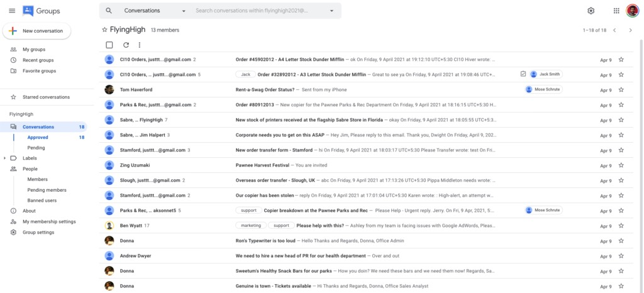Open the main menu hamburger icon
The height and width of the screenshot is (293, 644).
point(11,11)
